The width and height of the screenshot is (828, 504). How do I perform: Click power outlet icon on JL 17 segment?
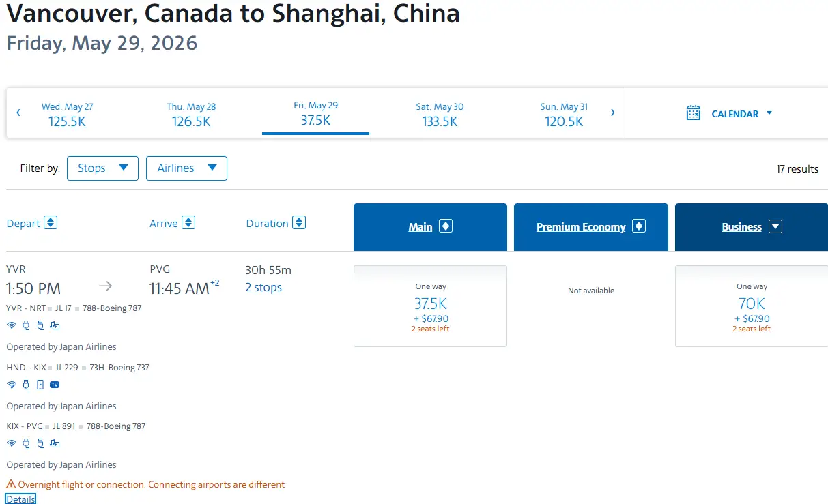pyautogui.click(x=26, y=325)
